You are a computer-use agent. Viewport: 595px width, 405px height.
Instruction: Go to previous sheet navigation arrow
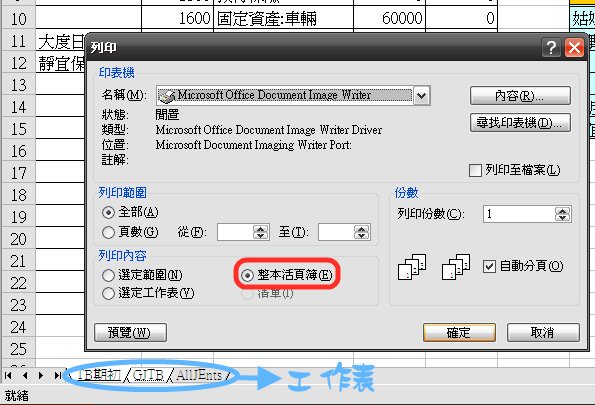point(25,376)
